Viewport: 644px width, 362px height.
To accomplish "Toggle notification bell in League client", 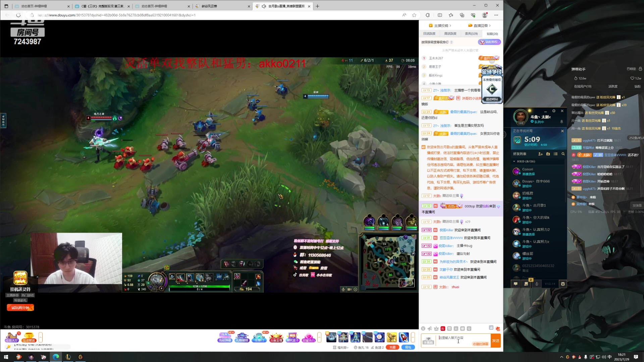I will (x=562, y=121).
